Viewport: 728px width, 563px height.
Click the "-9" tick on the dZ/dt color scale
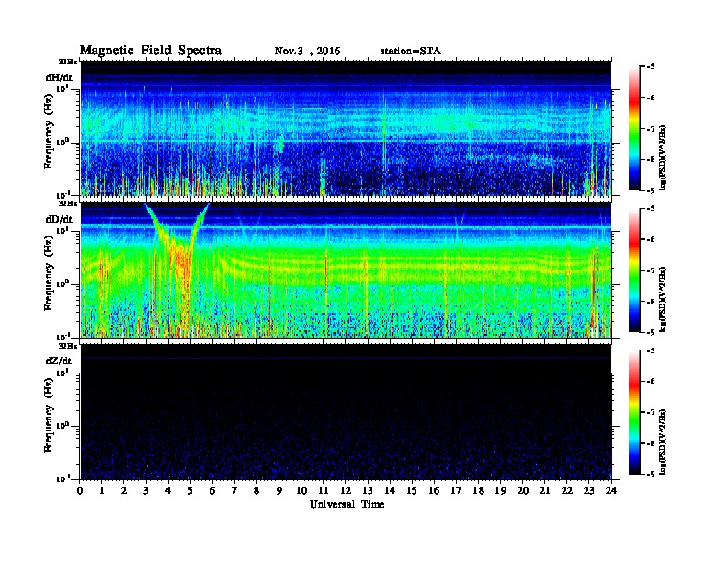coord(651,474)
